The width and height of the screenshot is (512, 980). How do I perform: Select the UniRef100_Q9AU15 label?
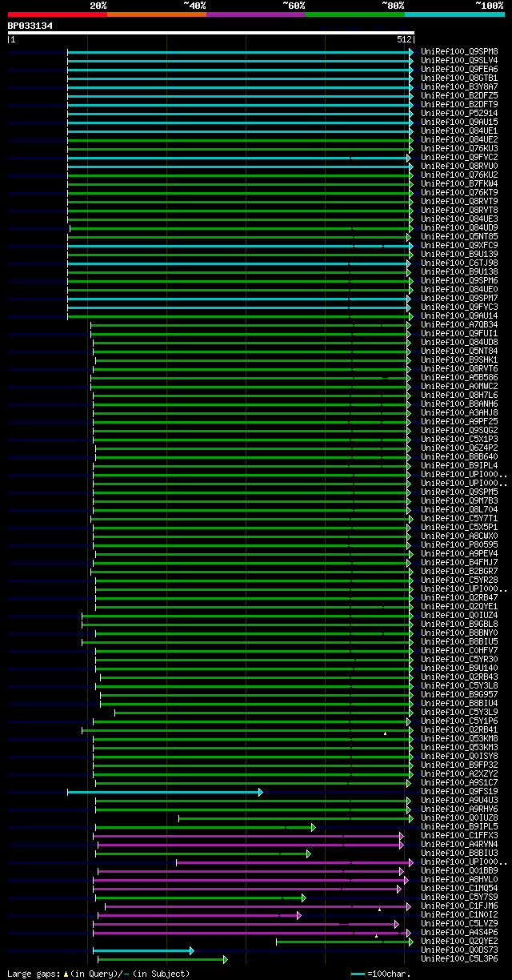[x=459, y=122]
